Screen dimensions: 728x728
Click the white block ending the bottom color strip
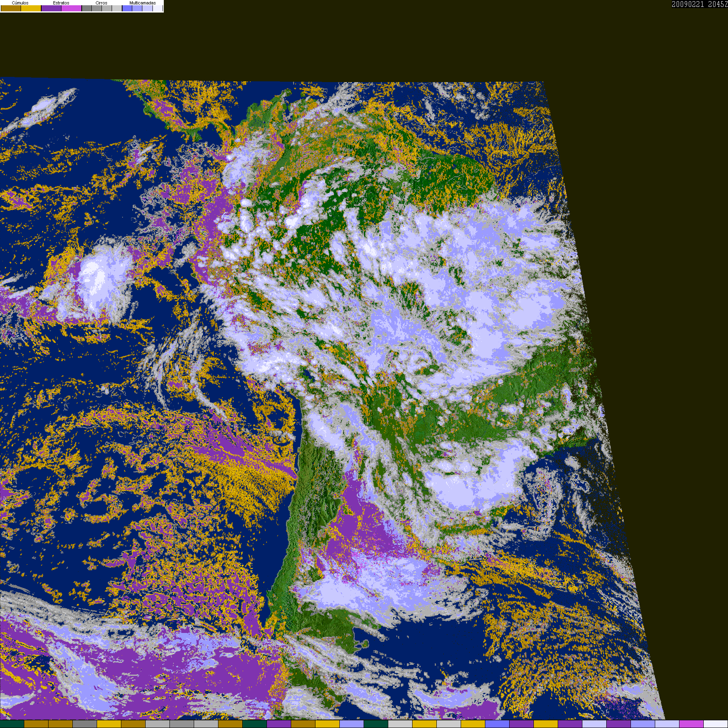(715, 724)
